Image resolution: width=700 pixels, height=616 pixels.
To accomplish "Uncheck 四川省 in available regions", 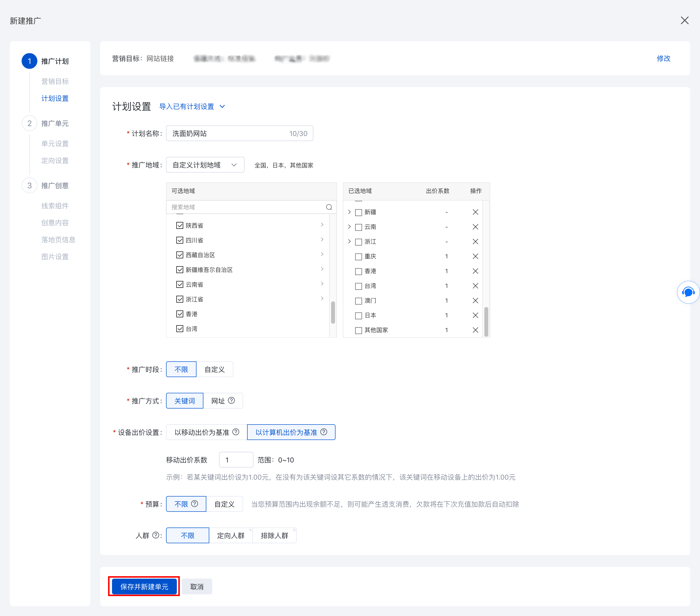I will click(180, 240).
